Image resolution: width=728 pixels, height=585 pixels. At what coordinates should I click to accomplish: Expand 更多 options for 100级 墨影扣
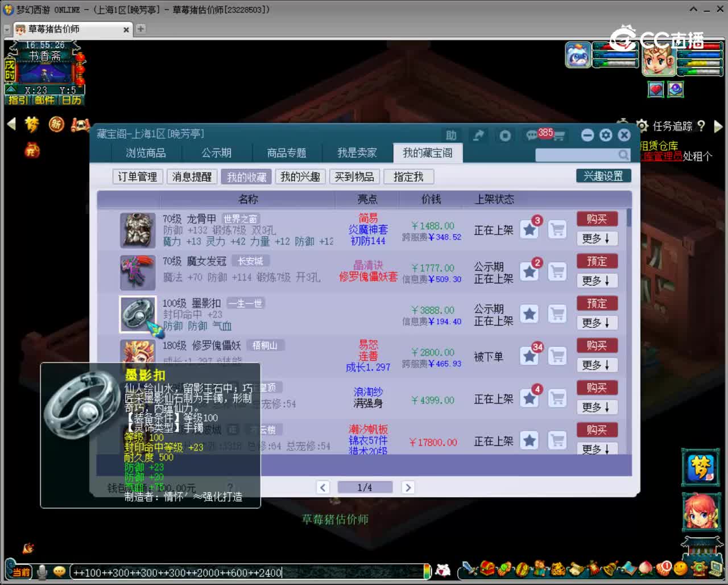tap(596, 323)
